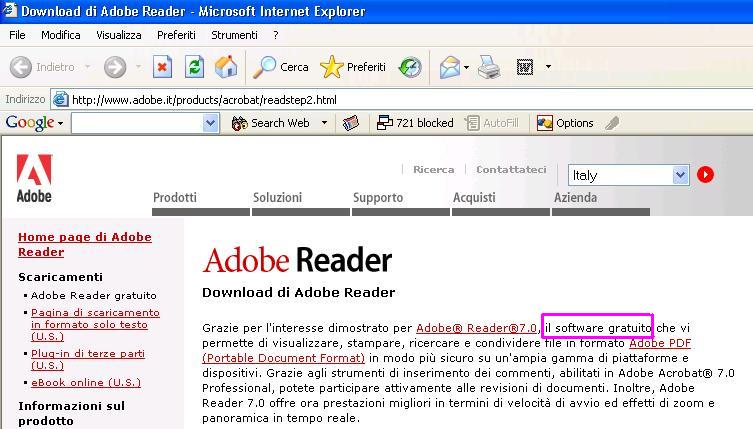The height and width of the screenshot is (429, 753).
Task: Open the Preferiti star toolbar button
Action: [x=353, y=67]
